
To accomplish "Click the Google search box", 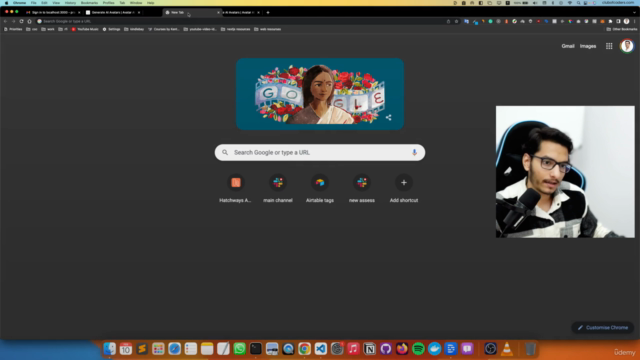I will 320,152.
